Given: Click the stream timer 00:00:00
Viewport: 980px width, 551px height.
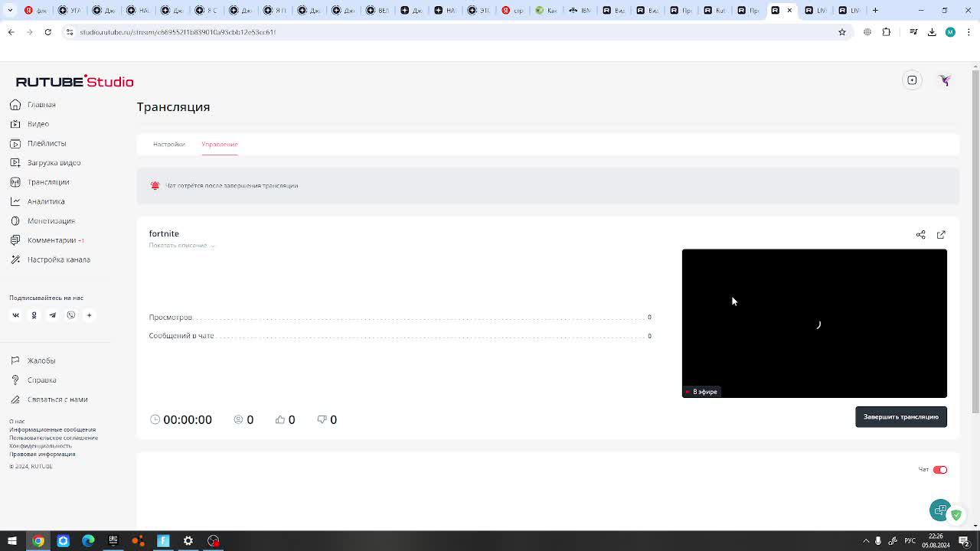Looking at the screenshot, I should click(188, 419).
